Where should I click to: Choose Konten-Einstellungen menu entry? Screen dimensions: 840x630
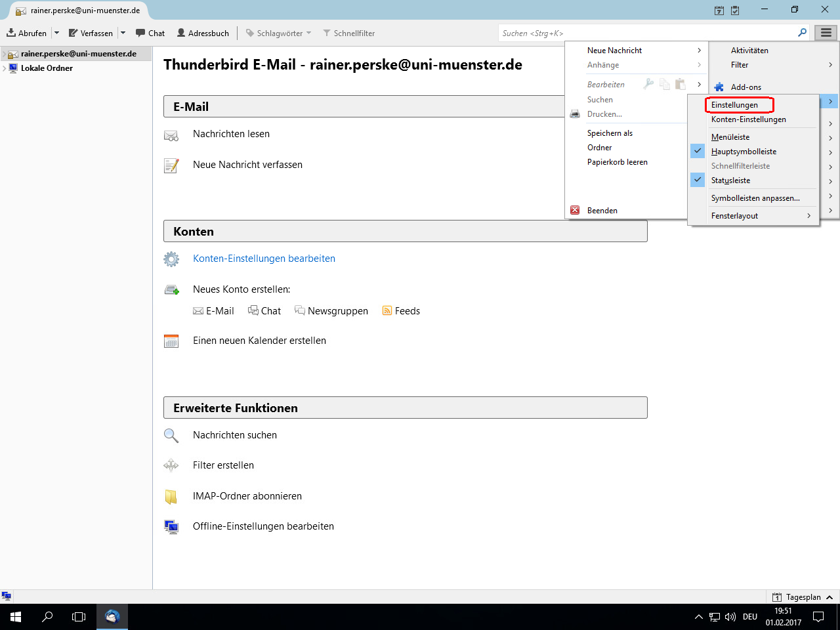coord(748,119)
